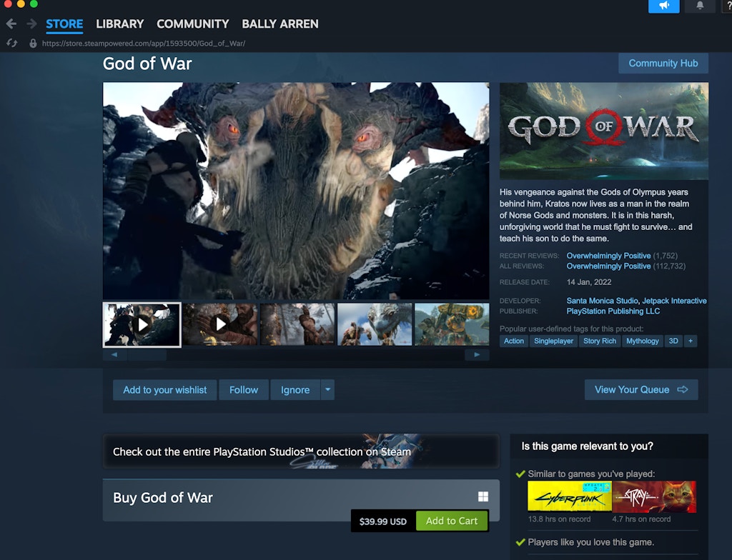Select the Story Rich tag
The image size is (732, 560).
click(x=600, y=341)
